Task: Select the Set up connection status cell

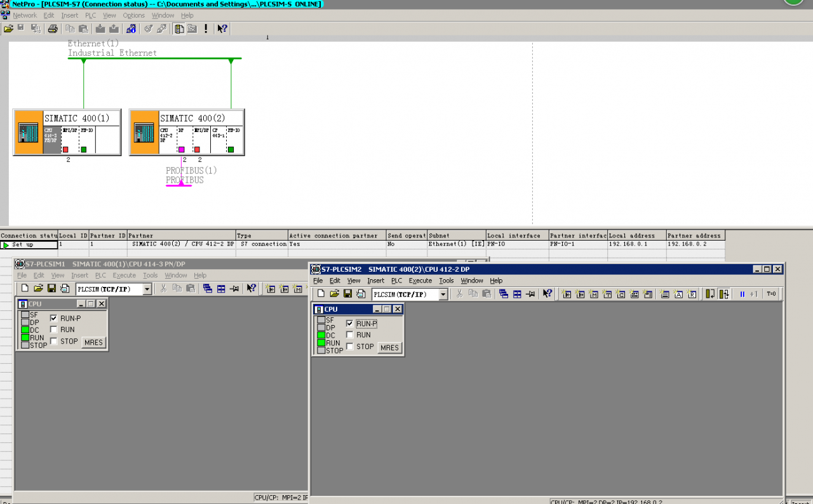Action: [x=29, y=244]
